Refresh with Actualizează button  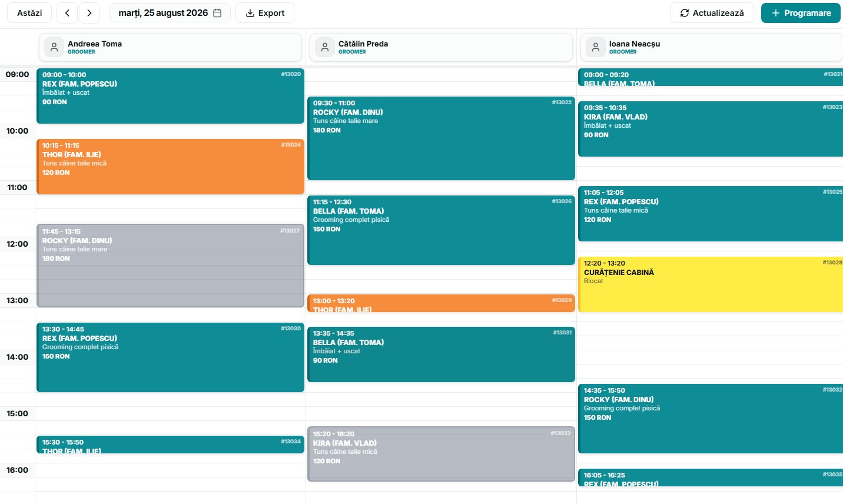click(712, 13)
